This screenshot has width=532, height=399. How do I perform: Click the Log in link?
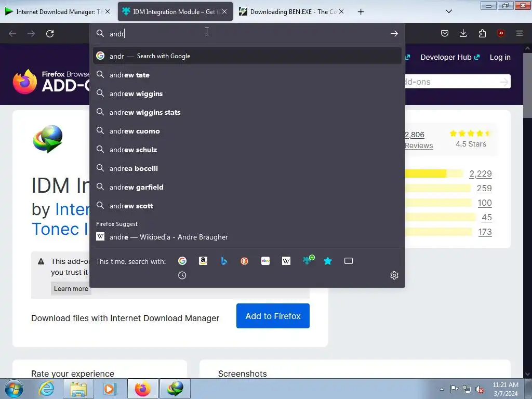pos(500,57)
